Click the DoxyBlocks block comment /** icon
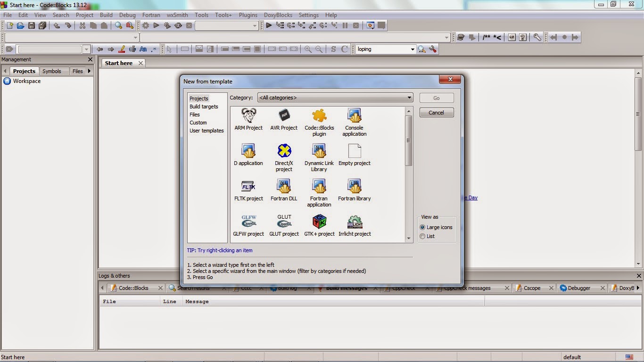 pos(487,37)
